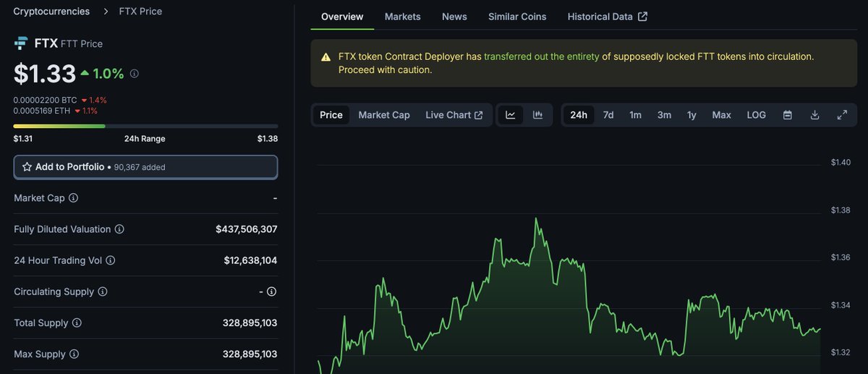868x374 pixels.
Task: Select the Price chart mode
Action: (x=331, y=115)
